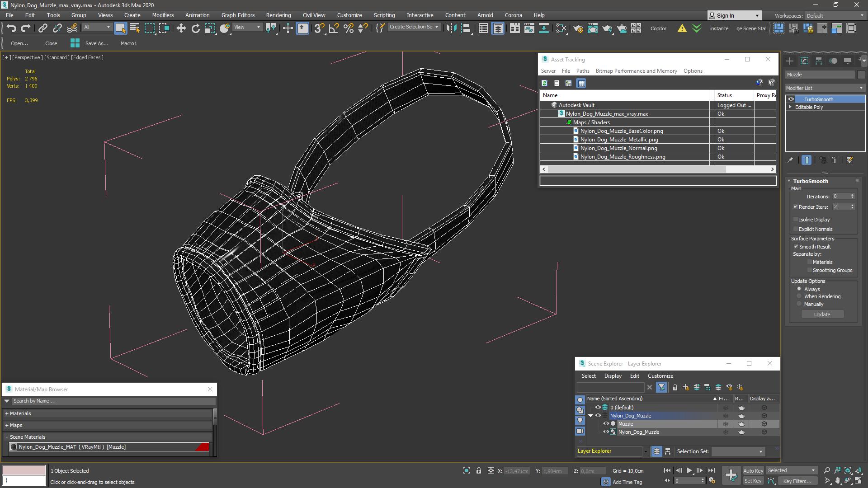
Task: Hide the Muzzle object via eye icon
Action: coord(606,424)
